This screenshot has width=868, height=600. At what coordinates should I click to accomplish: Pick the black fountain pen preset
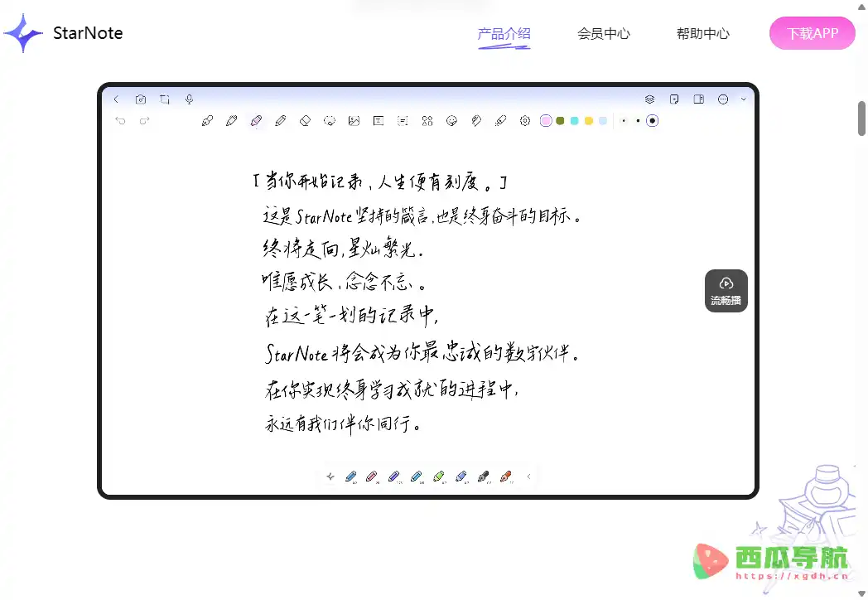[483, 477]
